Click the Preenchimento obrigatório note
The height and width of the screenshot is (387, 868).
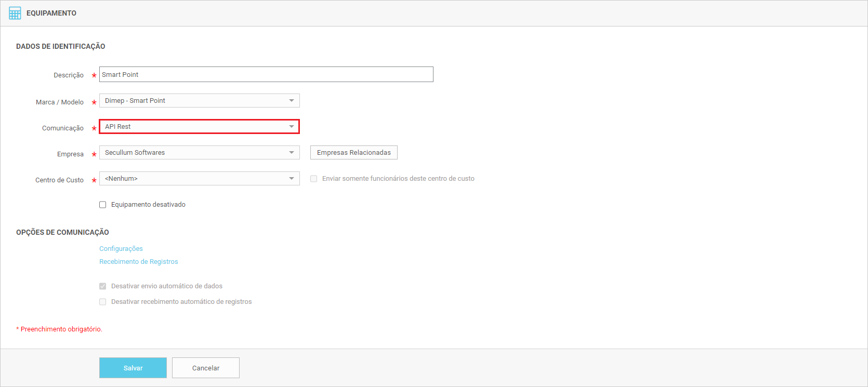tap(61, 329)
